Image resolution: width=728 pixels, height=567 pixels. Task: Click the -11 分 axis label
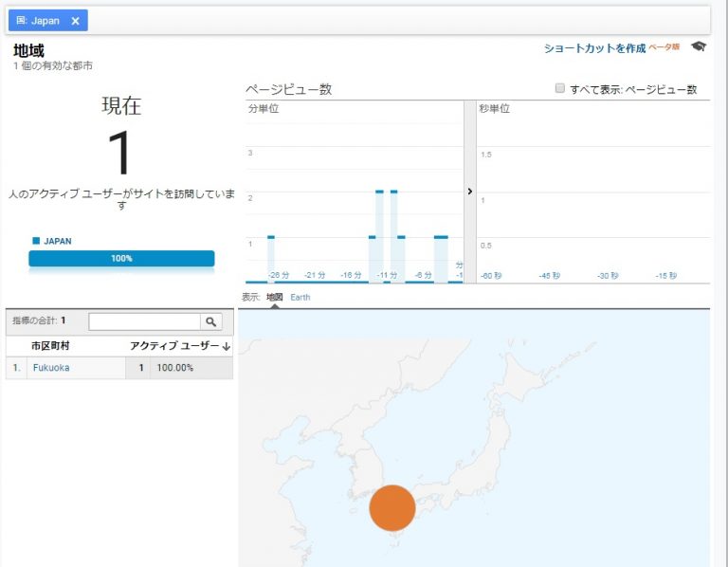[387, 275]
